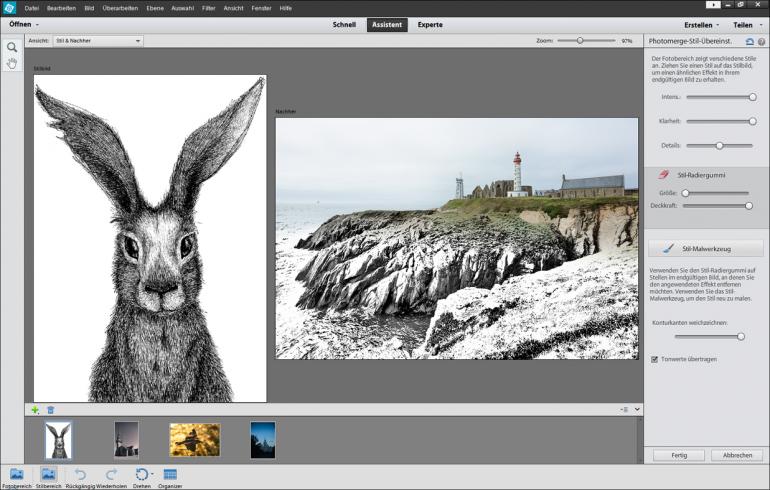
Task: Open the Stilbereich style bin
Action: point(48,478)
